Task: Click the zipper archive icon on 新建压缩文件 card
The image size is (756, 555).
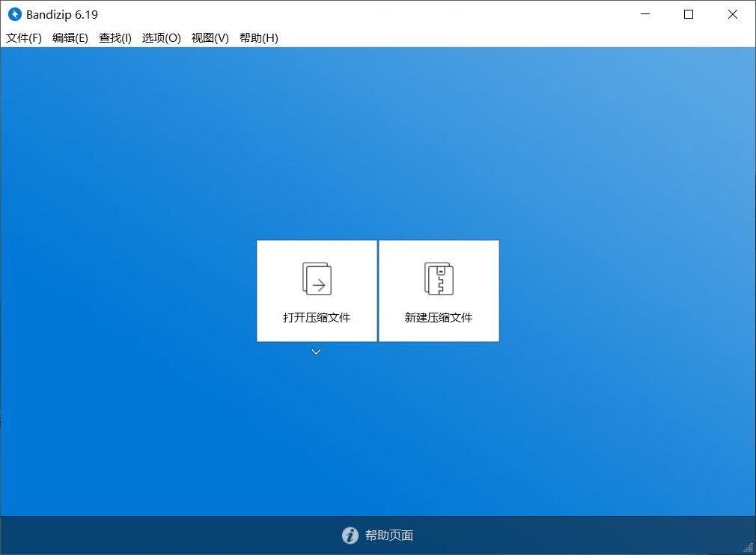Action: [439, 278]
